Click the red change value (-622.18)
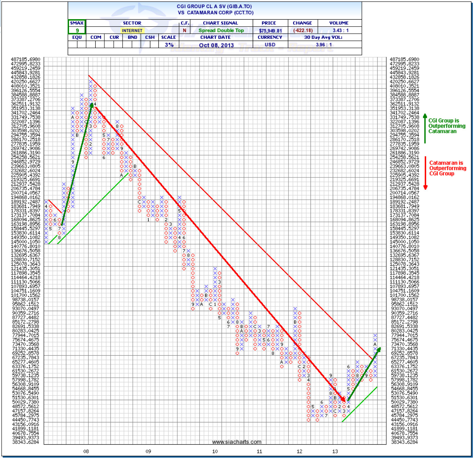This screenshot has width=476, height=460. [303, 30]
